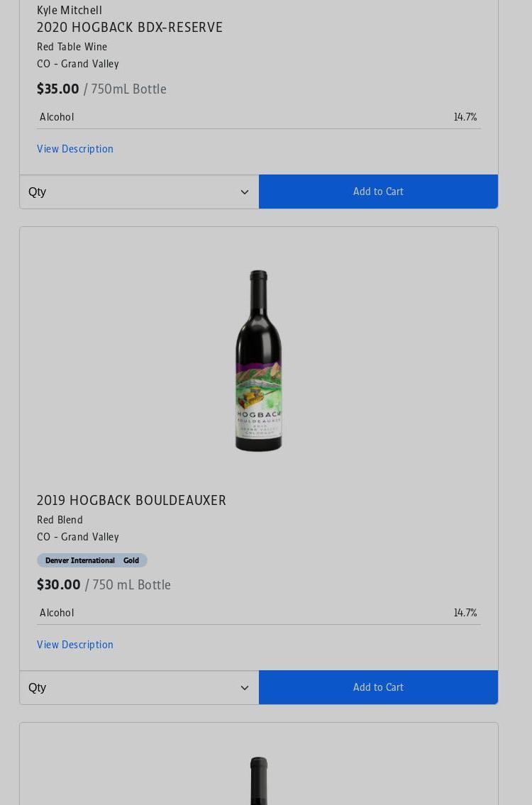Open the 2019 HOGBACK BOULDEAUXER title
This screenshot has height=805, width=532.
131,500
